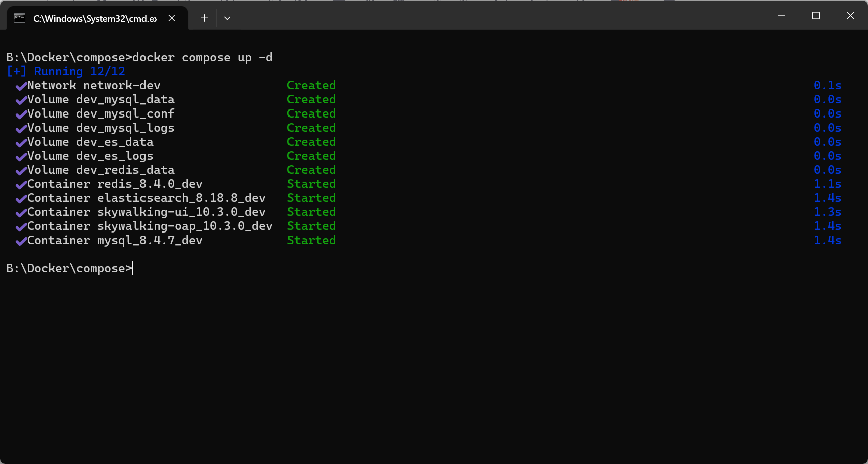The height and width of the screenshot is (464, 868).
Task: Click 'Volume dev_redis_data' line
Action: [x=101, y=170]
